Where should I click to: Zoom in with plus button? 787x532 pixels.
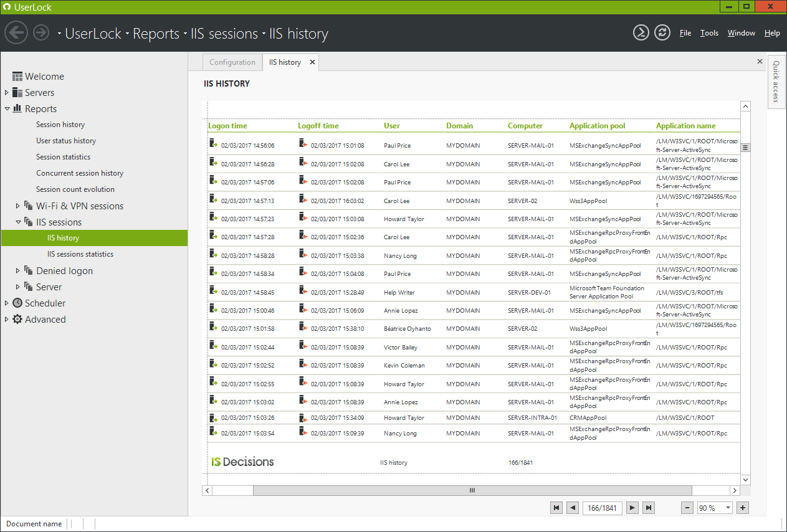742,508
